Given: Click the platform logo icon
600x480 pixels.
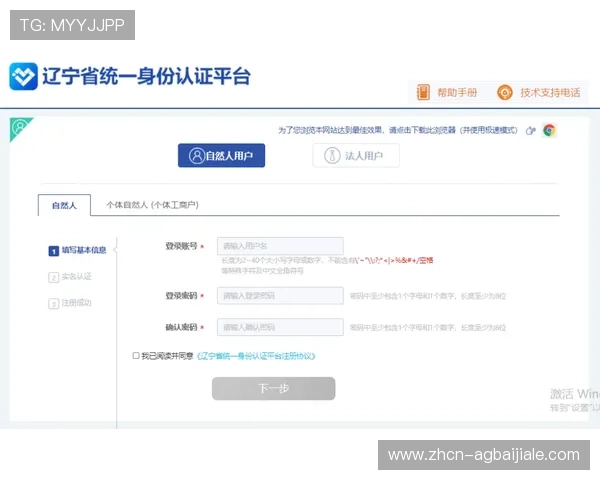Looking at the screenshot, I should coord(23,77).
